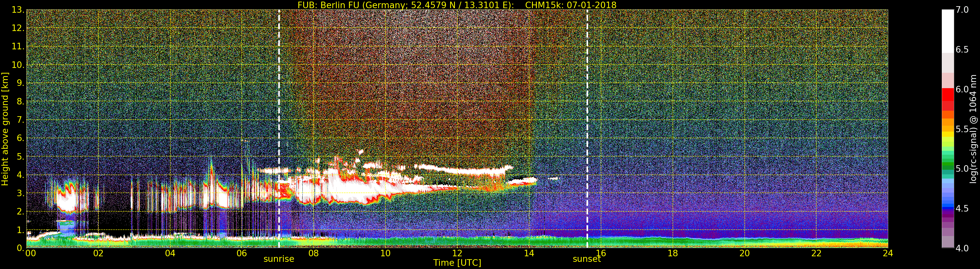Click the '02' time axis tick label
The image size is (980, 269).
(x=98, y=253)
